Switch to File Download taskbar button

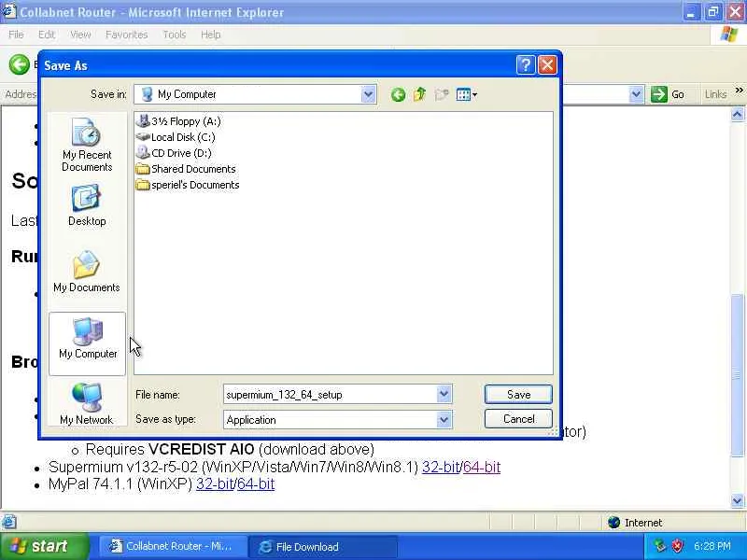tap(322, 546)
